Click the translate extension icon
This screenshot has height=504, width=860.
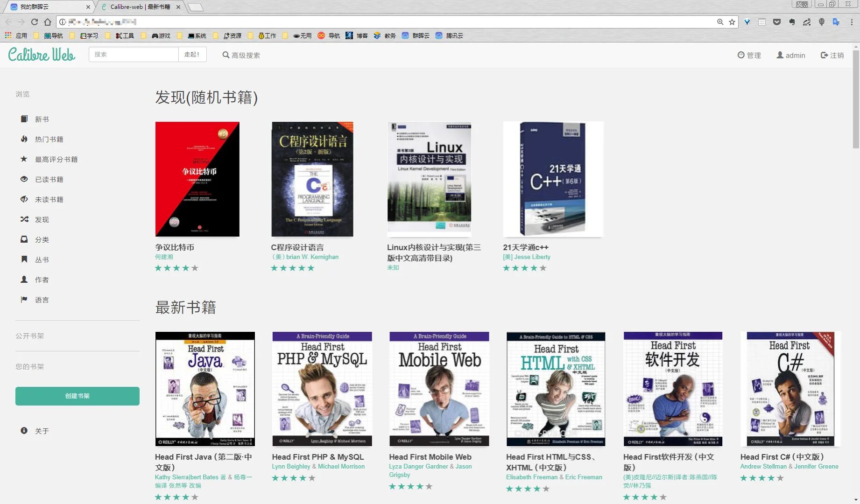pos(836,22)
